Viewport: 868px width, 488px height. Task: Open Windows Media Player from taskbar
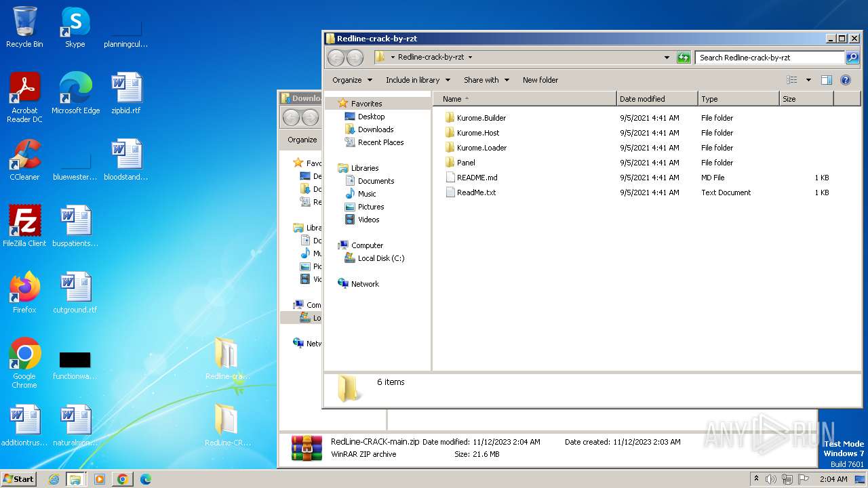(100, 479)
